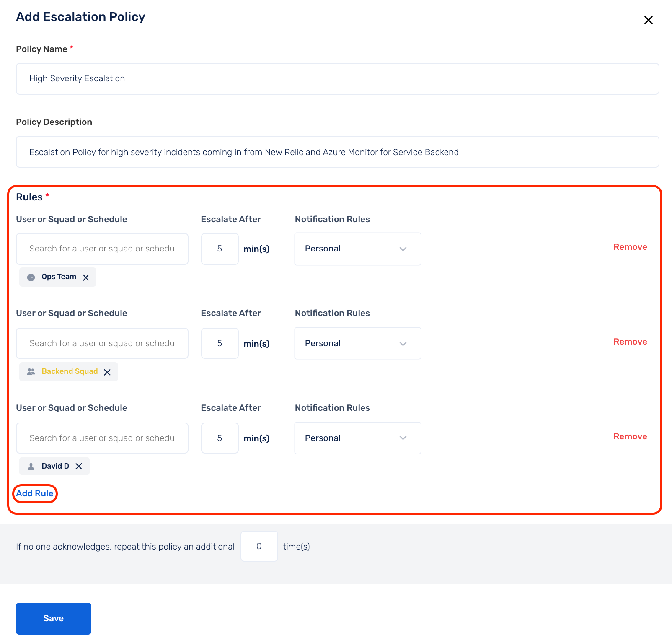Remove the David D user chip
672x643 pixels.
pos(79,466)
